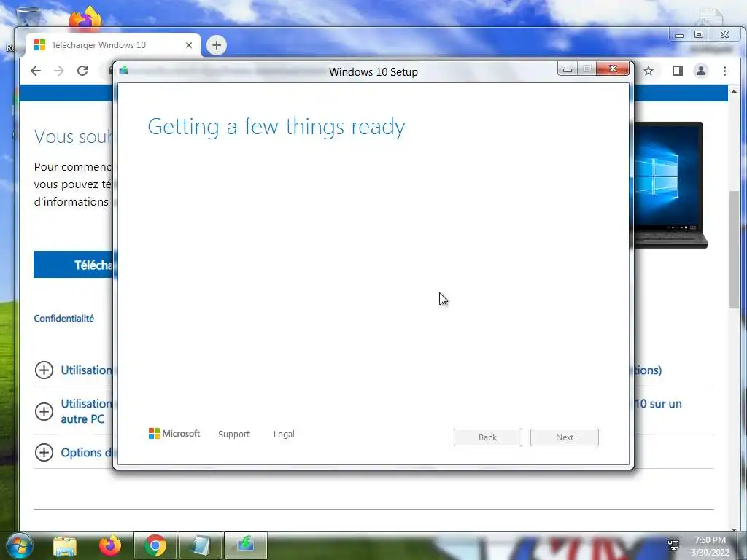
Task: Maximize the Chrome window
Action: (x=699, y=34)
